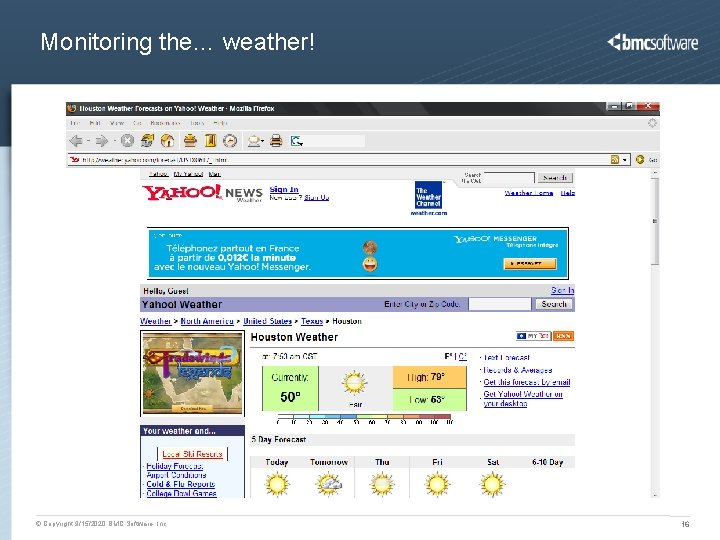
Task: Open the mail icon dropdown arrow
Action: click(263, 141)
